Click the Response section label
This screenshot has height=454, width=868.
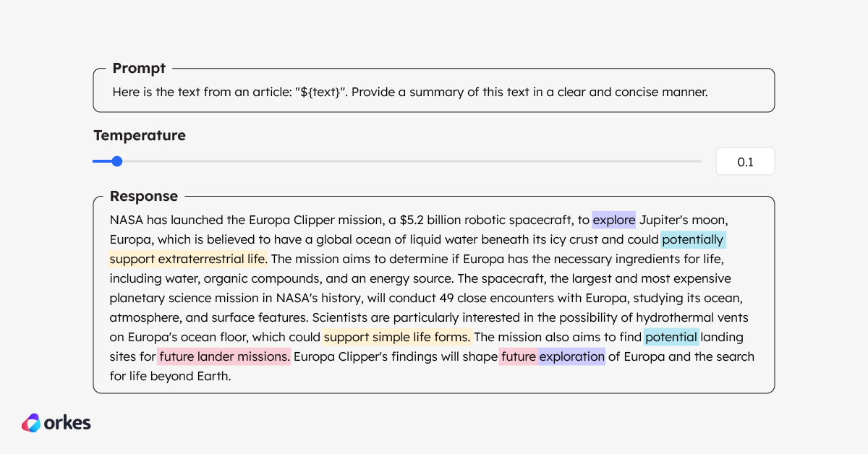[x=144, y=197]
